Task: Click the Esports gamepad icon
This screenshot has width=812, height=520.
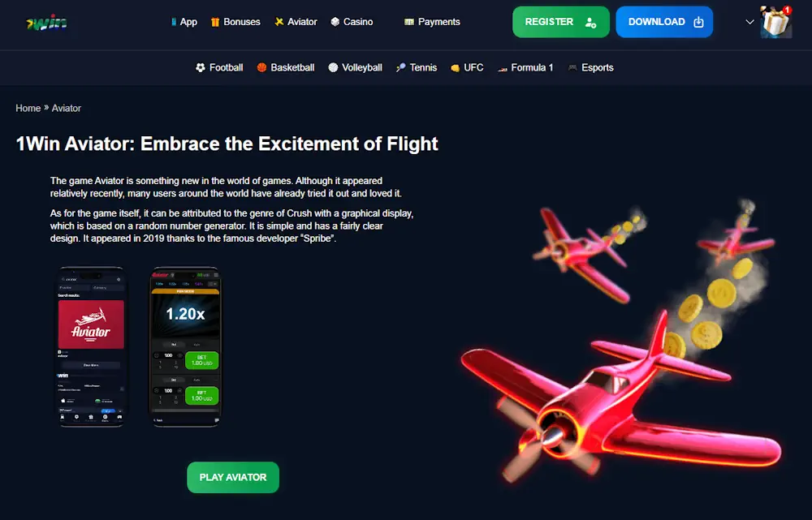Action: coord(572,68)
